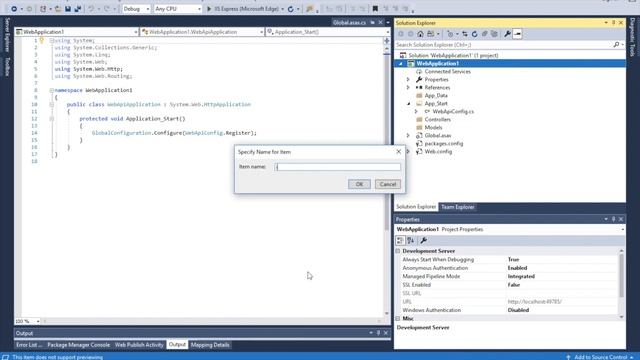Image resolution: width=640 pixels, height=360 pixels.
Task: Toggle auto-hide pin on Solution Explorer panel
Action: pos(613,23)
